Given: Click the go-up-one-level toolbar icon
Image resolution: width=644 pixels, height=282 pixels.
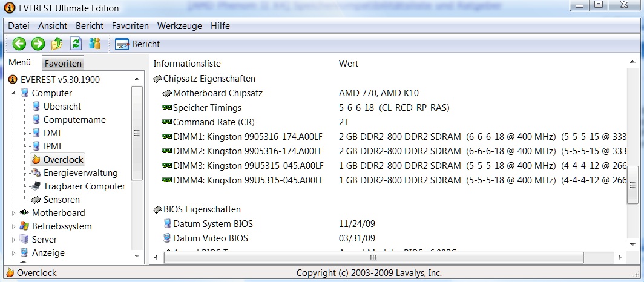Looking at the screenshot, I should (57, 44).
